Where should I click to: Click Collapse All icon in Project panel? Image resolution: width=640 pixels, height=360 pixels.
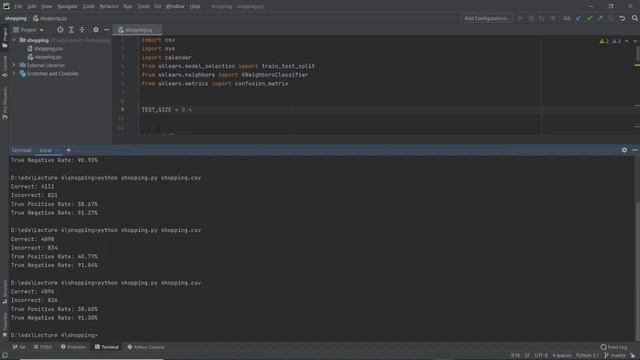click(x=82, y=30)
